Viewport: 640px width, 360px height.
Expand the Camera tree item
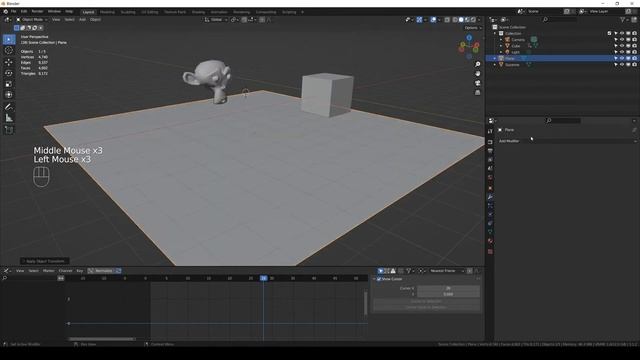tap(501, 40)
